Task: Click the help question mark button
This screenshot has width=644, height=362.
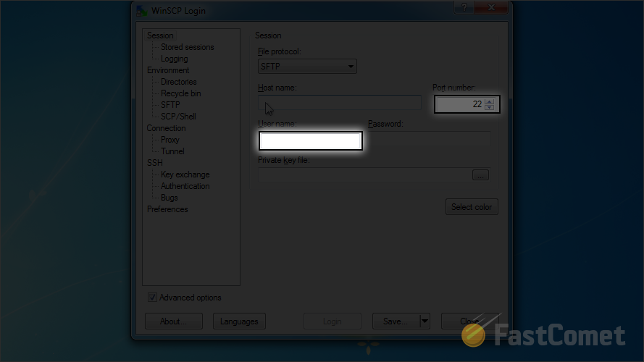Action: 464,7
